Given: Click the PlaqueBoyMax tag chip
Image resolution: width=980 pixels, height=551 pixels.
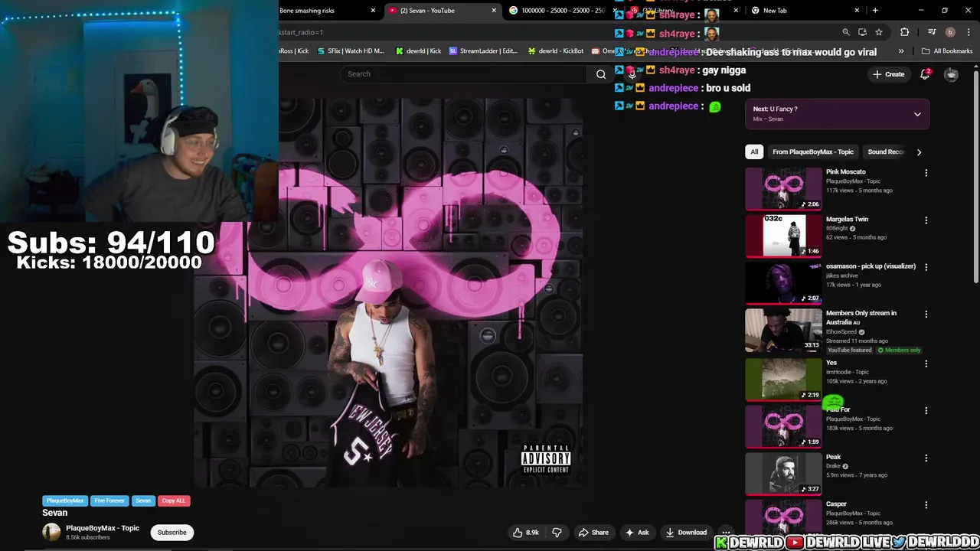Looking at the screenshot, I should tap(65, 500).
